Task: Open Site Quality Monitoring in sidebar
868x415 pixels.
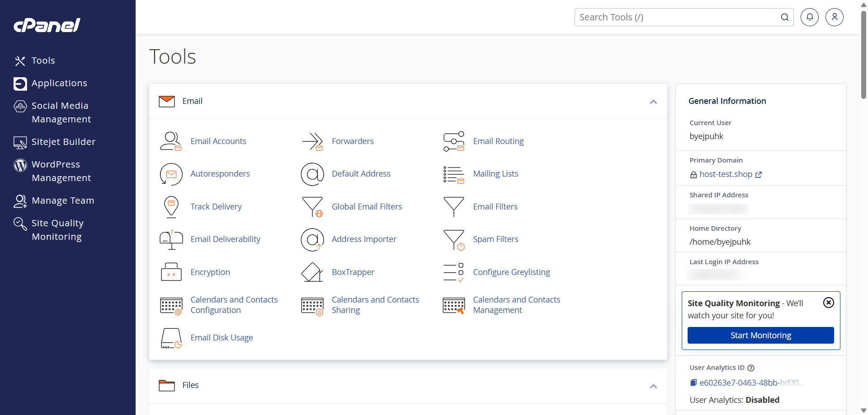Action: (49, 230)
